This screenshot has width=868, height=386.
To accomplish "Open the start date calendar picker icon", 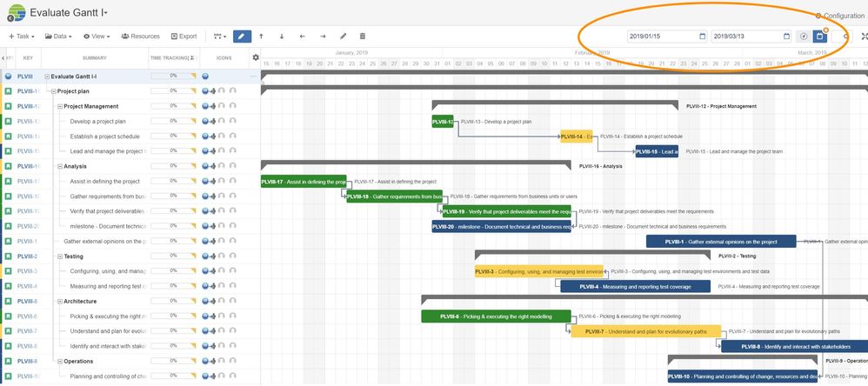I will pyautogui.click(x=703, y=37).
